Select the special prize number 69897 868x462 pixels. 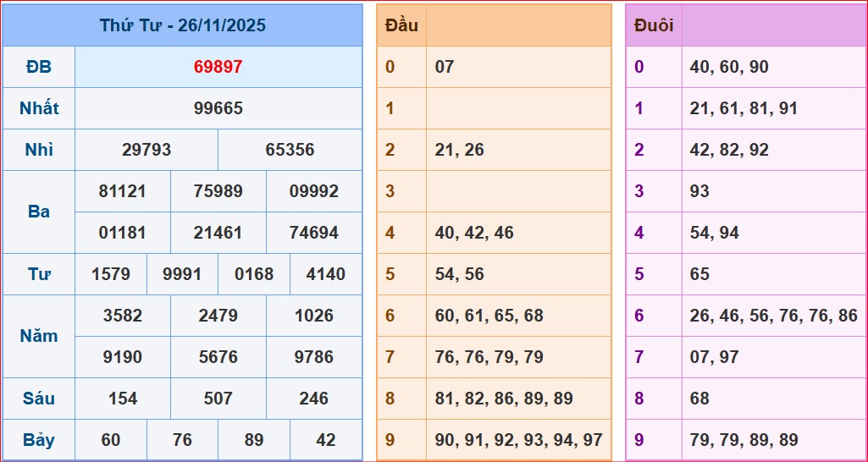[218, 67]
